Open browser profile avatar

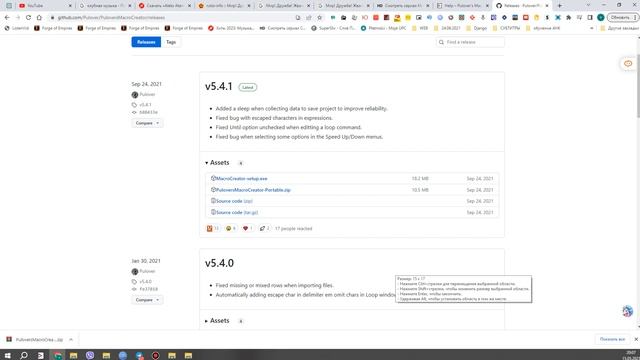(x=600, y=18)
